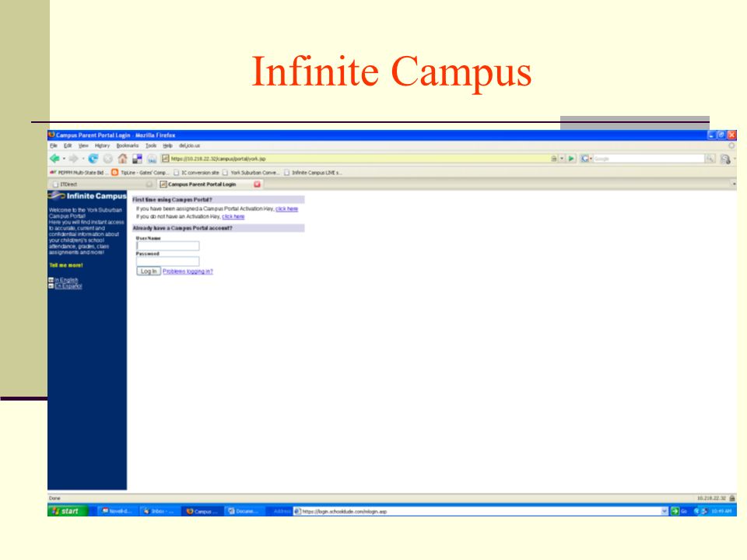Click the del.icio.us bookmarks toolbar icon
The image size is (747, 560).
tap(137, 159)
